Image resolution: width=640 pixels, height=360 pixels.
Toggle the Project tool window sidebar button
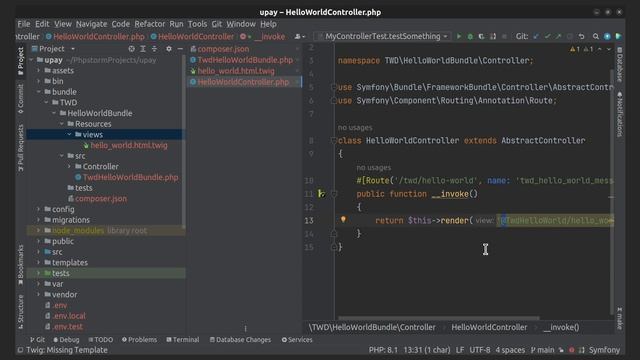(x=20, y=61)
